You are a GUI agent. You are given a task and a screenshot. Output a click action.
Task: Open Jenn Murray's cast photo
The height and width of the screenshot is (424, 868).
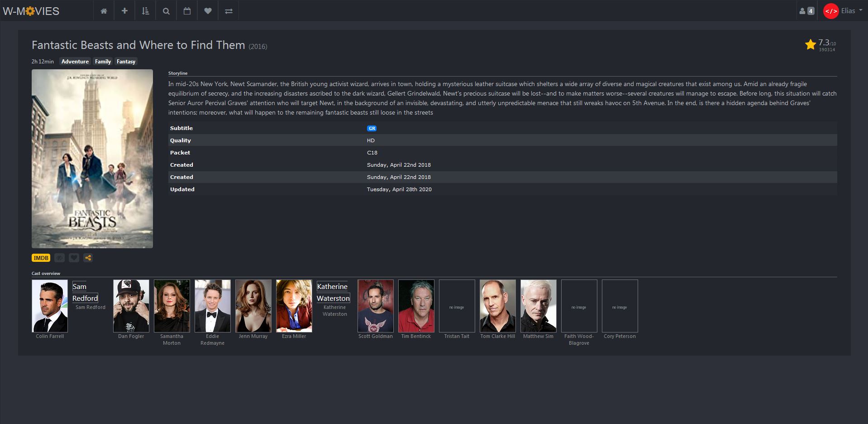(x=253, y=306)
